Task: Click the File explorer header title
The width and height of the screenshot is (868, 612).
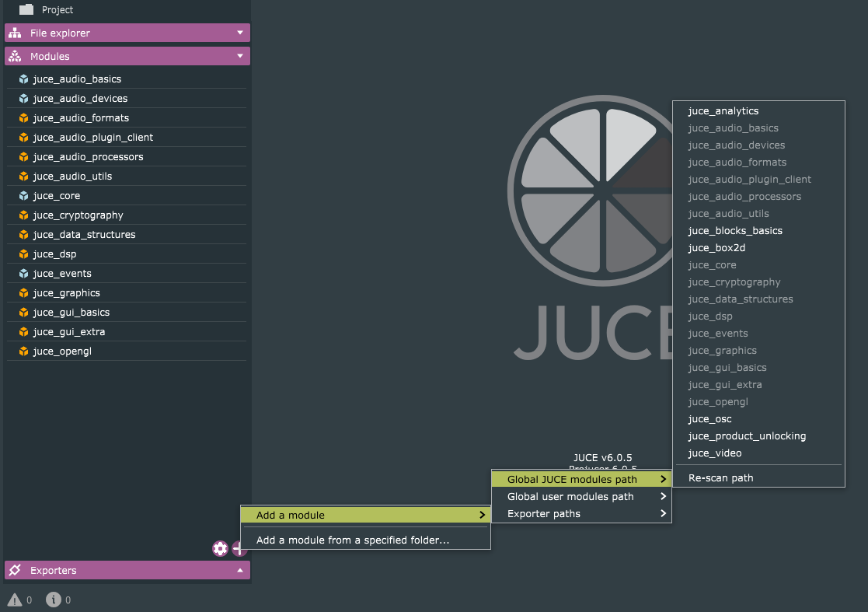Action: pos(60,33)
